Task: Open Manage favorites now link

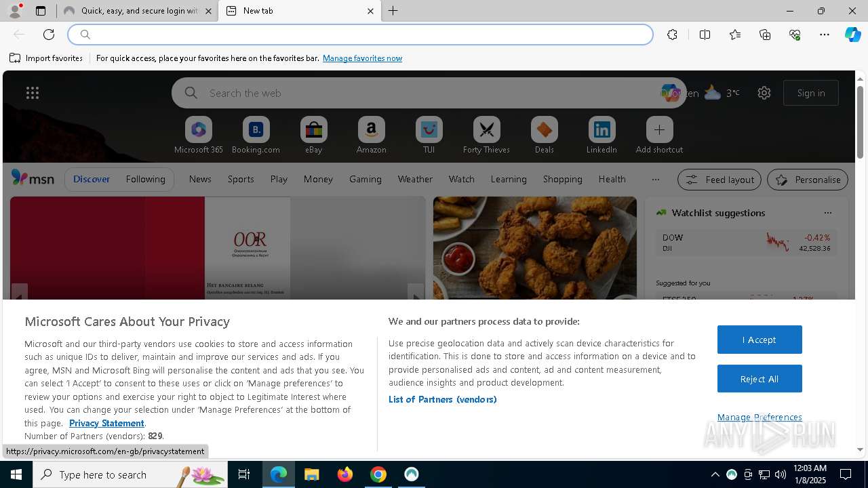Action: pyautogui.click(x=362, y=58)
